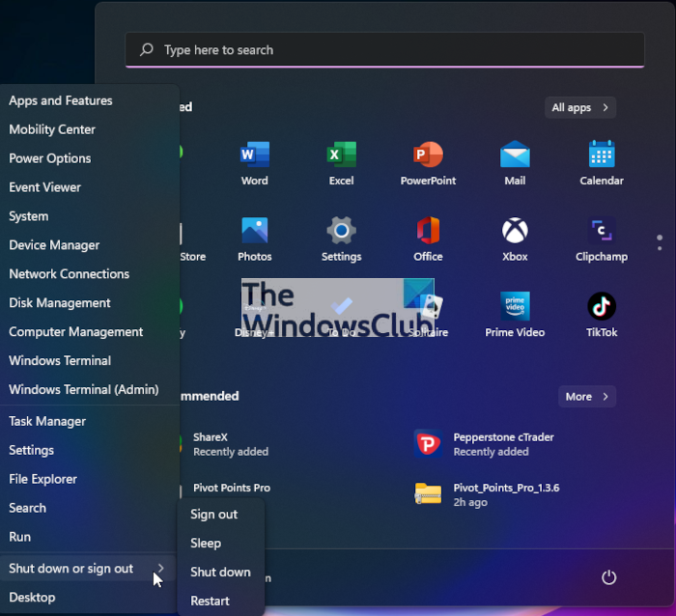Click the Type here to search field
The image size is (676, 616).
(384, 50)
